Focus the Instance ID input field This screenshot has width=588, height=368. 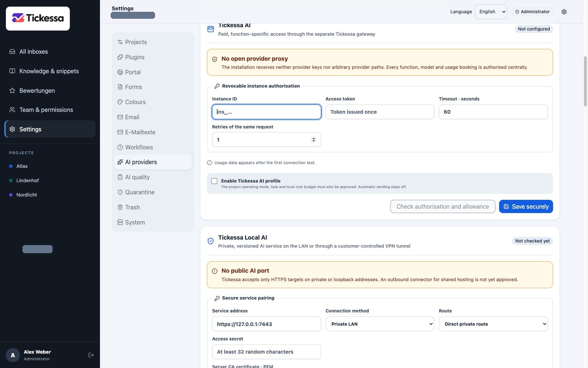coord(266,112)
